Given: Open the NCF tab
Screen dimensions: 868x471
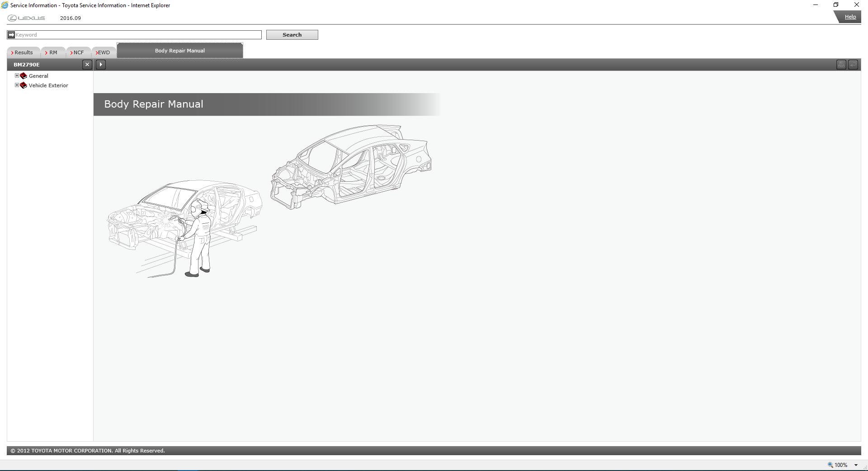Looking at the screenshot, I should tap(78, 52).
